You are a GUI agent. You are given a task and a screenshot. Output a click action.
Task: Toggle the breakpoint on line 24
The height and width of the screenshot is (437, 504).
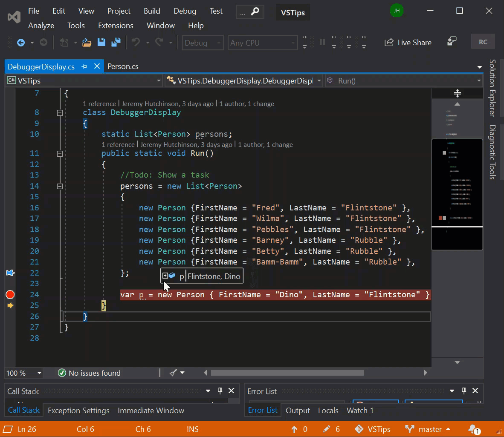(x=10, y=294)
